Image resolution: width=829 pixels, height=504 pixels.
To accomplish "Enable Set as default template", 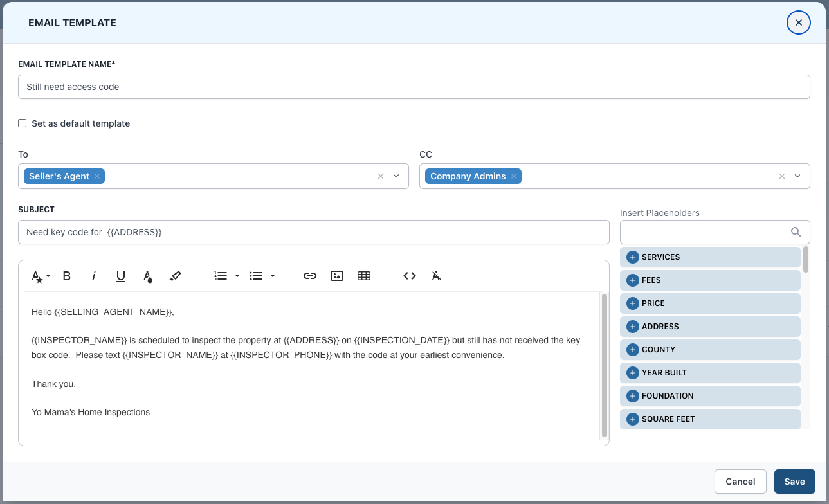I will pos(22,123).
